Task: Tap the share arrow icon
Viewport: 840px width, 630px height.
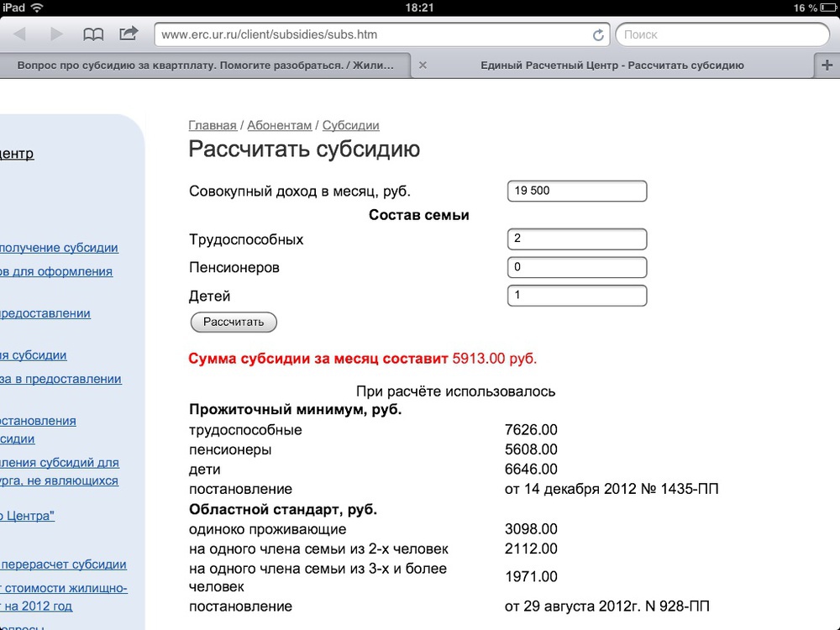Action: pos(129,34)
